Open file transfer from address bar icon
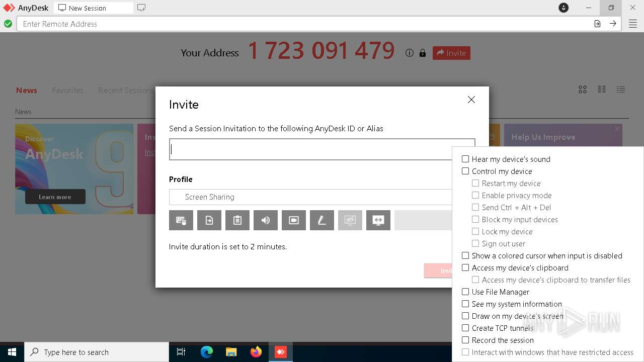The height and width of the screenshot is (362, 644). point(597,24)
